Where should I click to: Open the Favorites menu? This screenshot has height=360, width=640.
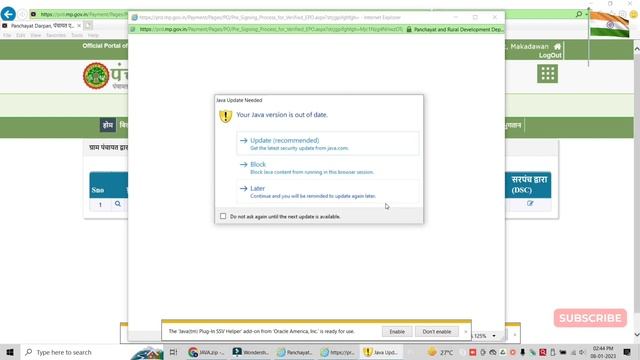coord(56,35)
